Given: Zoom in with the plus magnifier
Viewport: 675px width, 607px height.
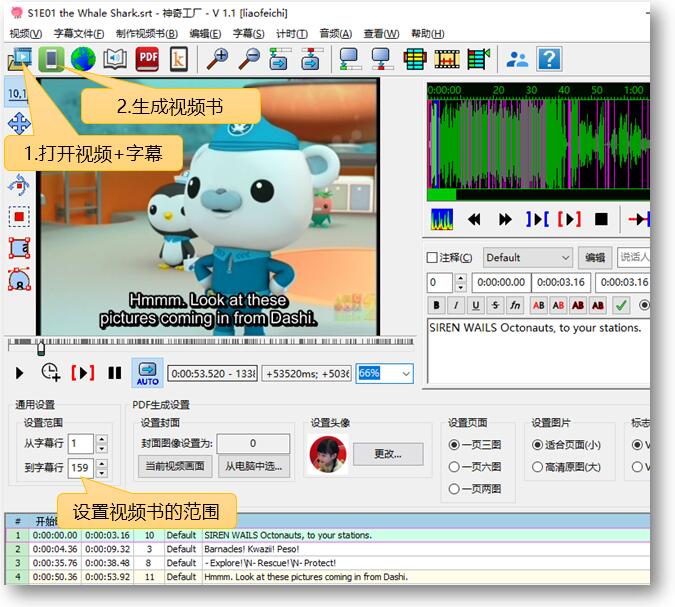Looking at the screenshot, I should pos(218,59).
